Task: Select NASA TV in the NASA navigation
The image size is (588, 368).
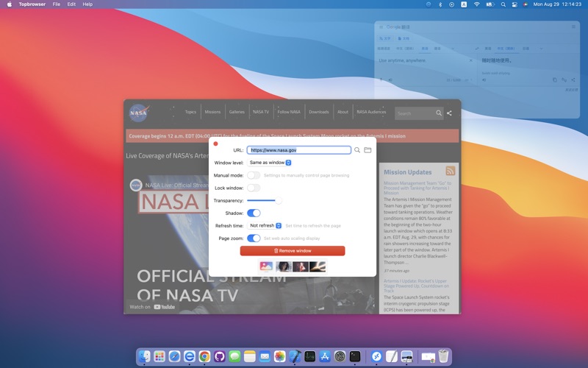Action: click(x=261, y=112)
